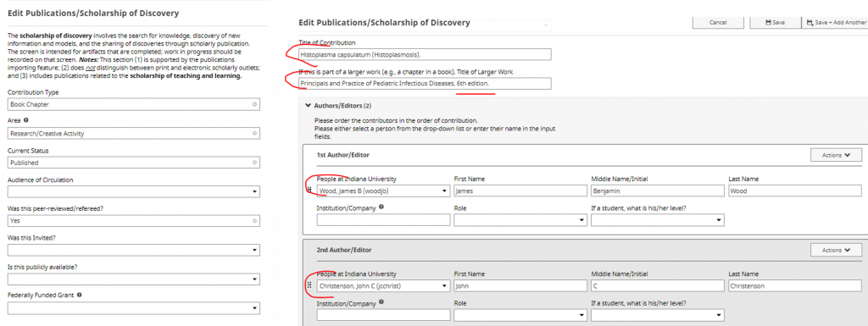Click the Save button
This screenshot has width=868, height=326.
tap(775, 22)
